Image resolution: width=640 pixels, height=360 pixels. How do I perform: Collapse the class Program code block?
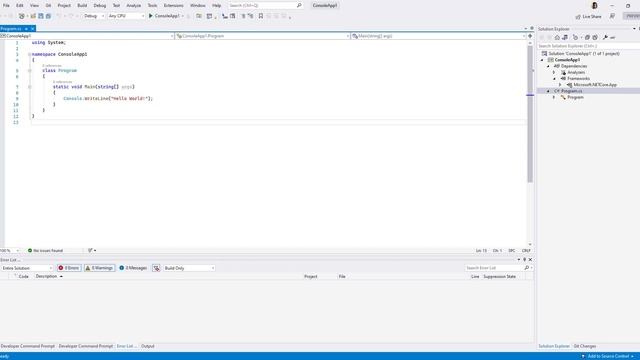point(29,71)
